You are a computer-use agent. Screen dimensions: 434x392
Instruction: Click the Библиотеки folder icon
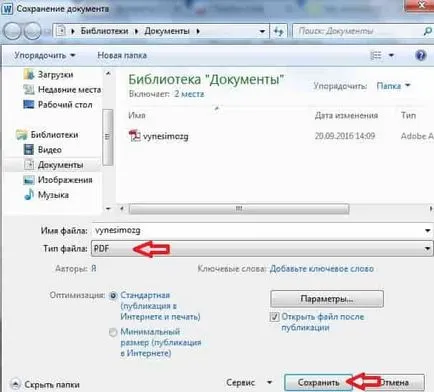[x=22, y=135]
